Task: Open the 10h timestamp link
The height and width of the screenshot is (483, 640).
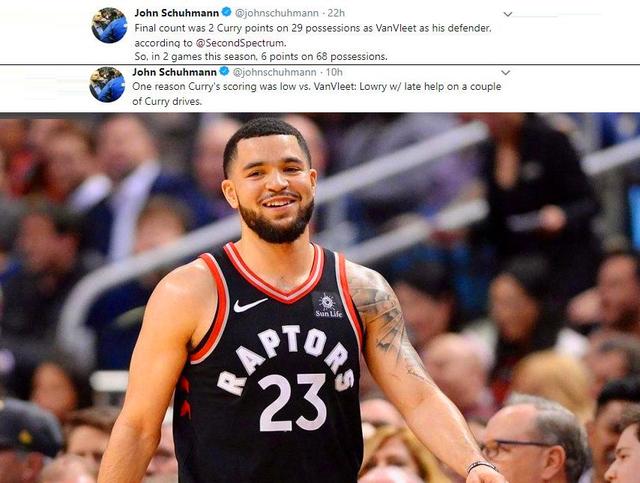Action: click(x=334, y=72)
